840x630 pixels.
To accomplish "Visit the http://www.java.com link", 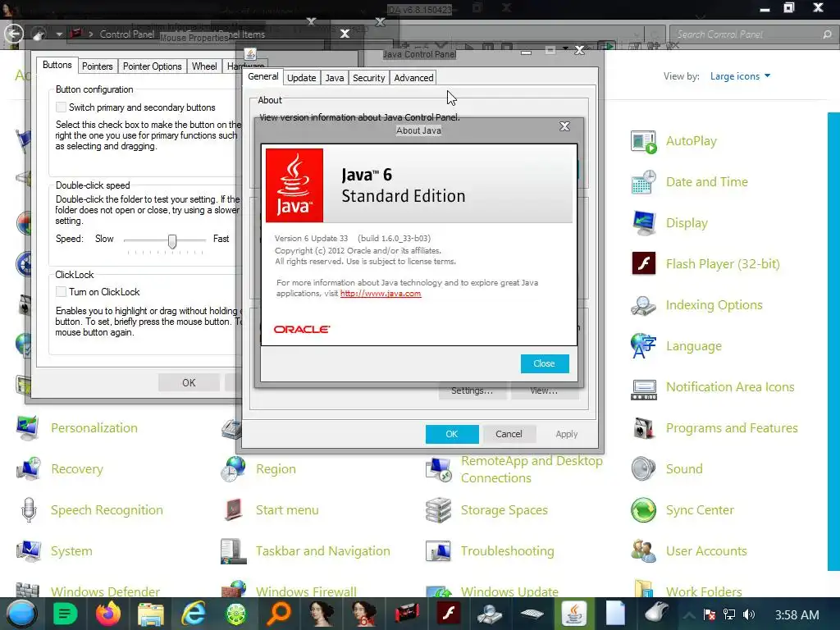I will 381,294.
